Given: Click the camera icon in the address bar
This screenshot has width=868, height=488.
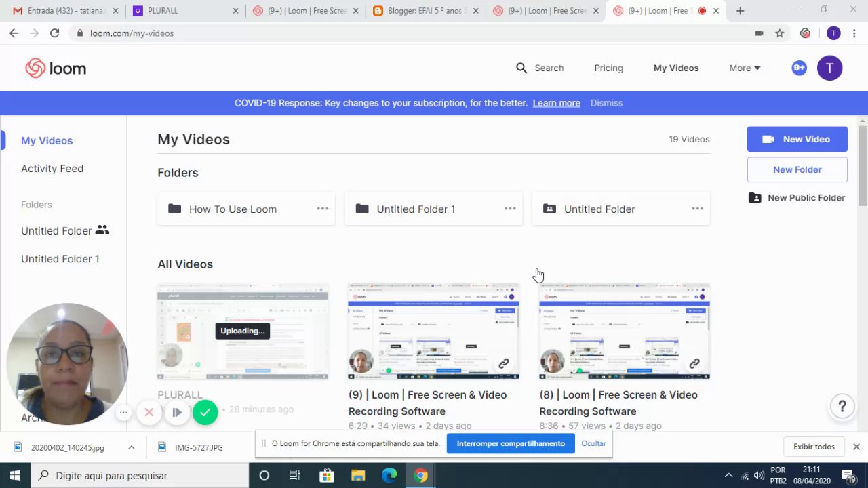Looking at the screenshot, I should tap(759, 33).
